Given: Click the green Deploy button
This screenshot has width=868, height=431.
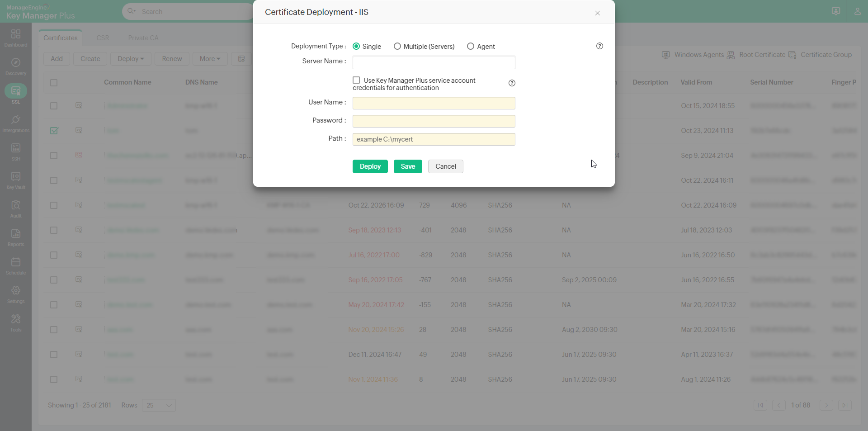Looking at the screenshot, I should pyautogui.click(x=370, y=166).
